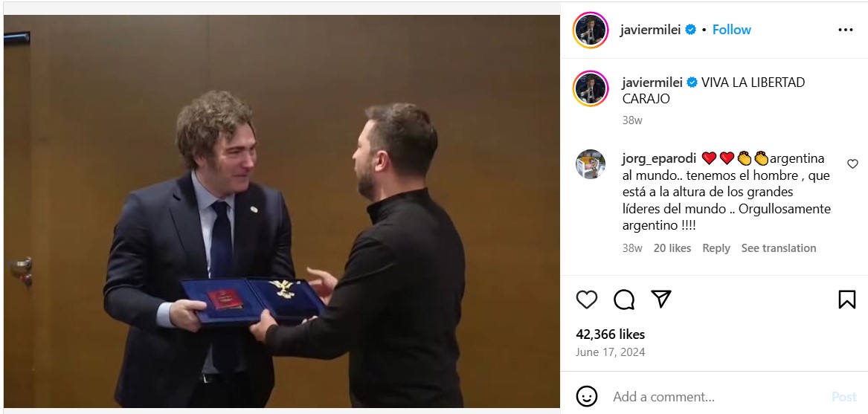Like jorg_eparodi's comment with the small heart
868x414 pixels.
click(x=852, y=164)
